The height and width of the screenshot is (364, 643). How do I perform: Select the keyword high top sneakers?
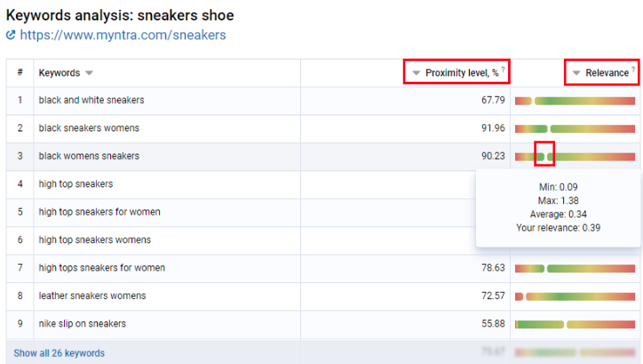(x=75, y=184)
